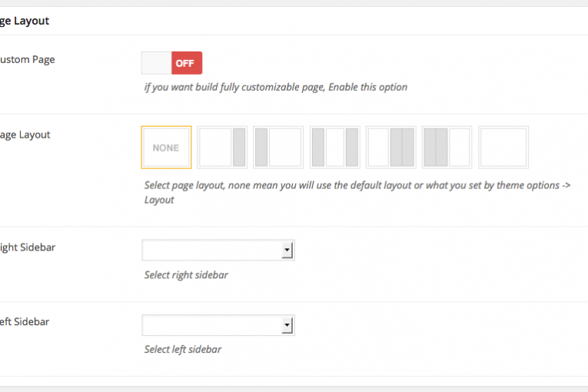Click the Custom Page field label
The width and height of the screenshot is (588, 392).
click(28, 60)
